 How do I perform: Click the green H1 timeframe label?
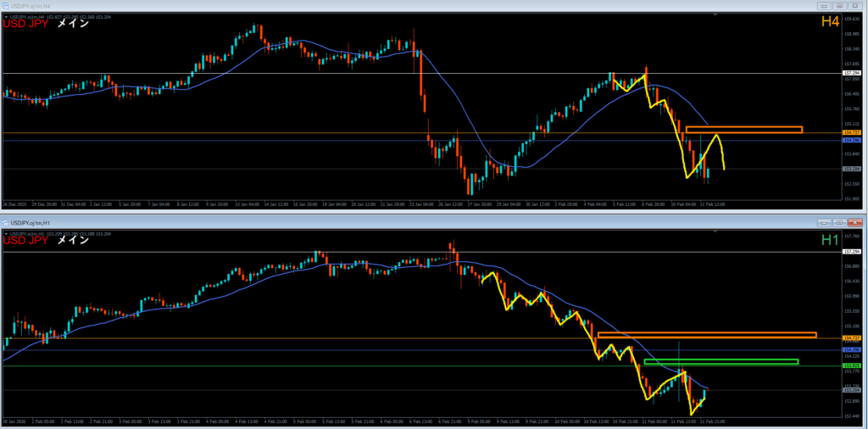[830, 240]
